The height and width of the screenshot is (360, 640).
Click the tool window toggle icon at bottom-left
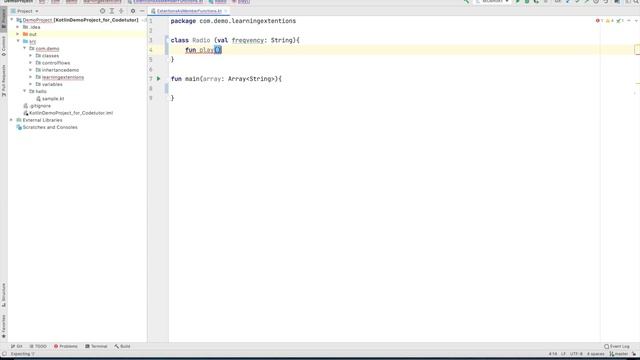click(x=4, y=354)
